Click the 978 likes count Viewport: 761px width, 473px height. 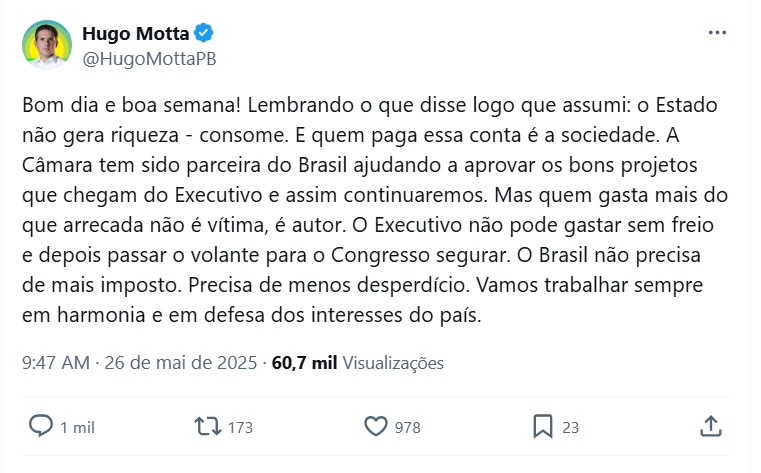pos(408,427)
